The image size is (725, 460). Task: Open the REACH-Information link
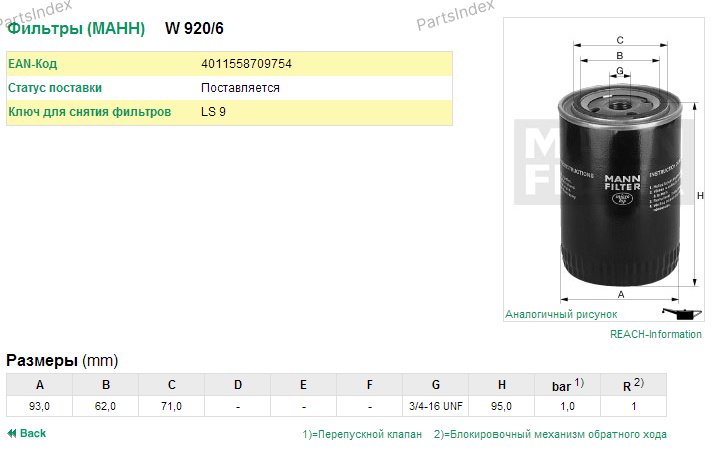coord(656,334)
